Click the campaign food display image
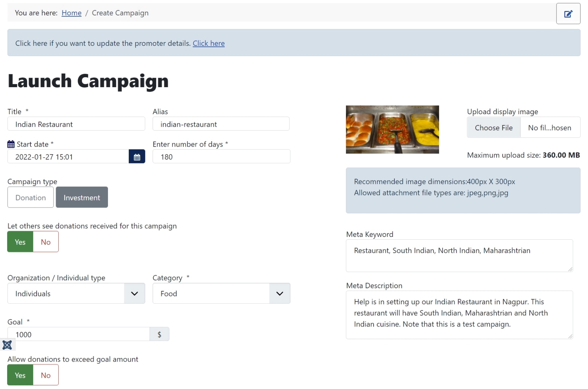Screen dimensions: 588x389 coord(392,130)
